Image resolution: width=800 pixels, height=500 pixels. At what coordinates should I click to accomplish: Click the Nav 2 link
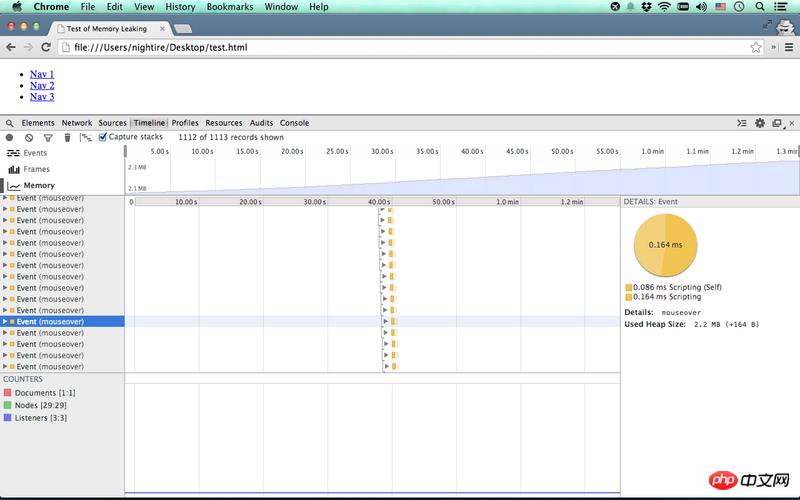pyautogui.click(x=42, y=85)
